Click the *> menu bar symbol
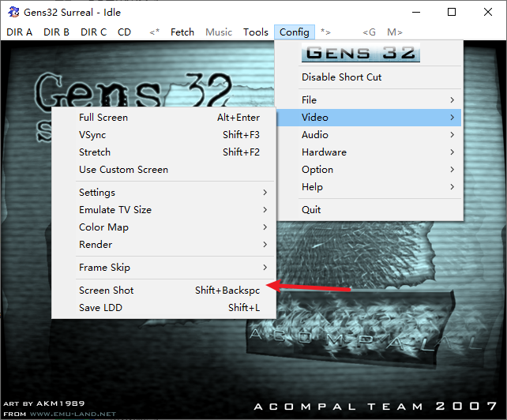Viewport: 507px width, 420px height. coord(325,32)
